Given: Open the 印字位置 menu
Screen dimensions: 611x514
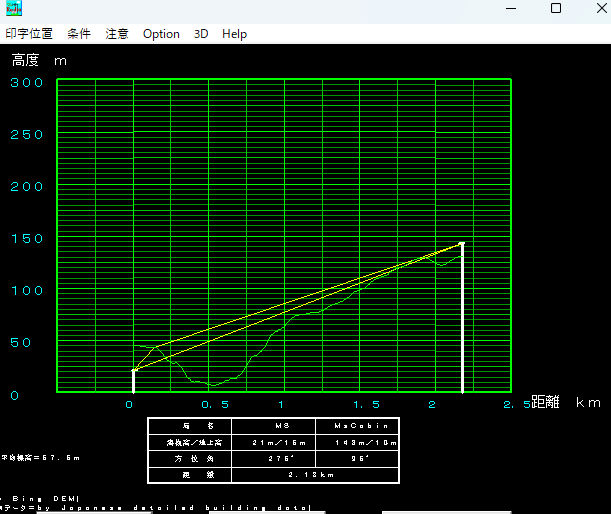Looking at the screenshot, I should pyautogui.click(x=30, y=33).
